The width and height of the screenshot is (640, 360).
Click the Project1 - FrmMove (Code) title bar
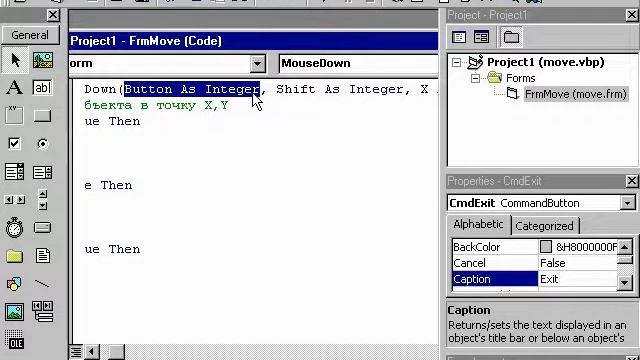[253, 41]
